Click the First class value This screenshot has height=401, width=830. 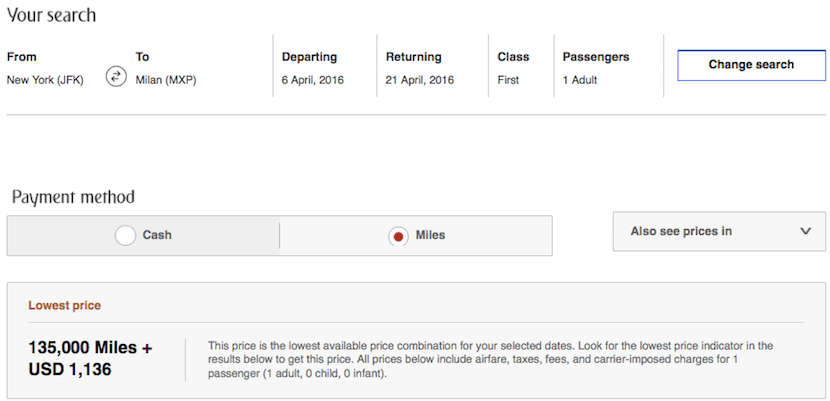click(508, 80)
